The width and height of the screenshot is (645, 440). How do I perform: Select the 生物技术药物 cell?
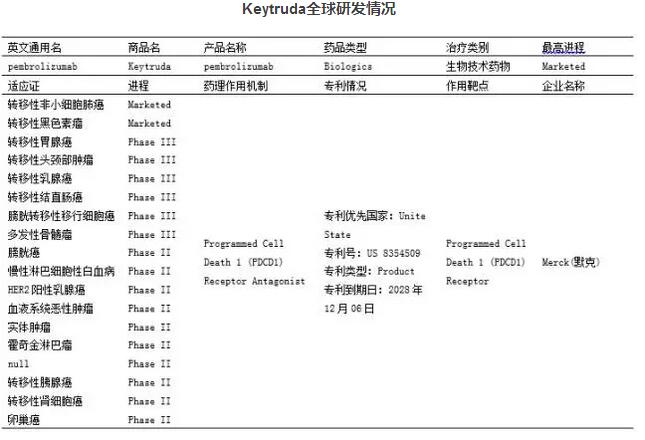point(478,67)
